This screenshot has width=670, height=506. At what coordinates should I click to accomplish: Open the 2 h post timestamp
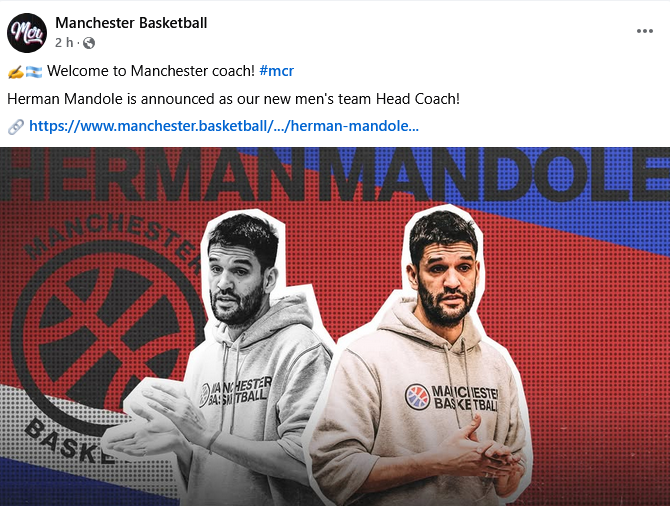click(x=64, y=43)
